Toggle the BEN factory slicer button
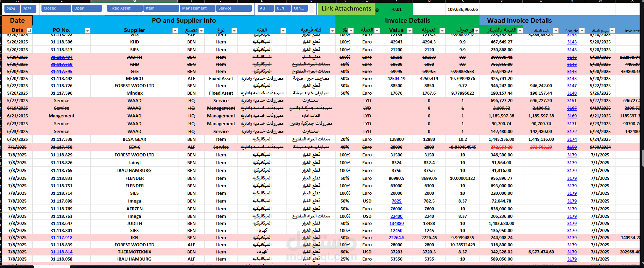Viewport: 644px width, 268px height. pos(282,8)
